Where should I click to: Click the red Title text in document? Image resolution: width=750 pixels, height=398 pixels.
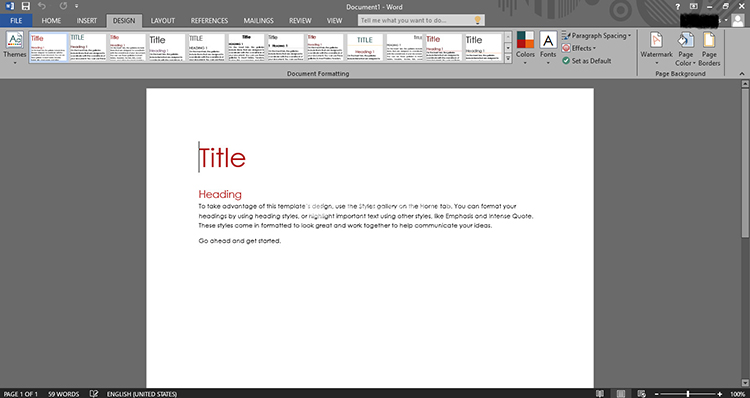[x=222, y=157]
